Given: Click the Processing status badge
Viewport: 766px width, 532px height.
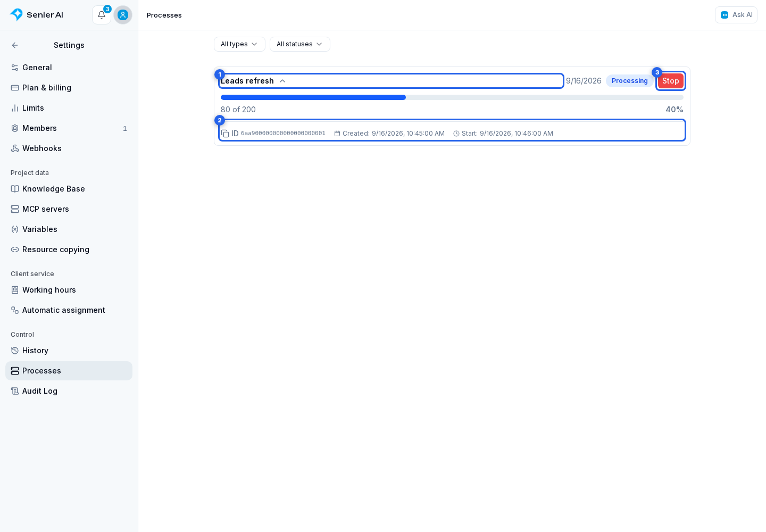Looking at the screenshot, I should (630, 81).
